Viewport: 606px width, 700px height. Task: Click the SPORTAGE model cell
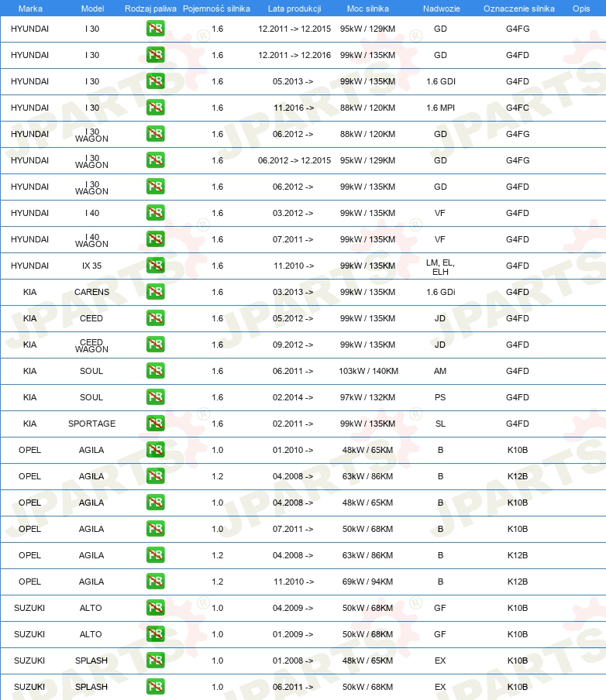[x=91, y=424]
